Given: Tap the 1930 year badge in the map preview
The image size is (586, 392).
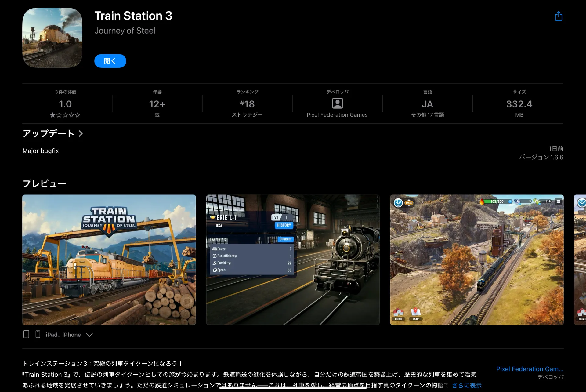Looking at the screenshot, I should [409, 203].
